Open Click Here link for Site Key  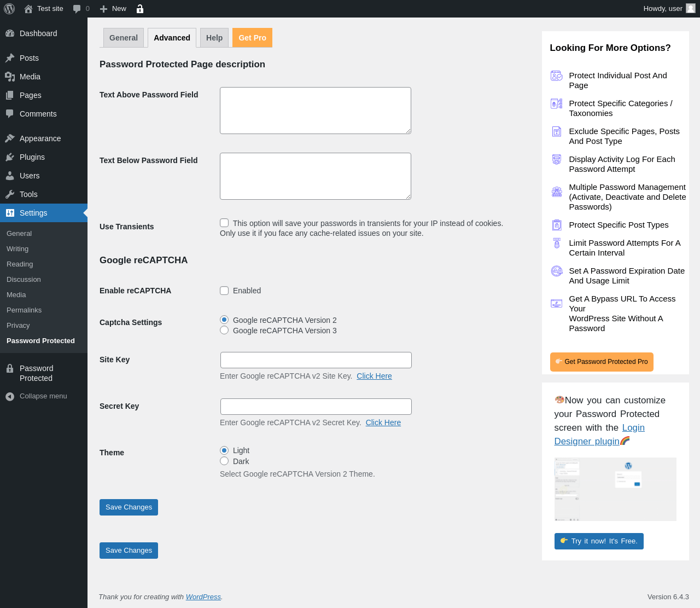(x=374, y=376)
